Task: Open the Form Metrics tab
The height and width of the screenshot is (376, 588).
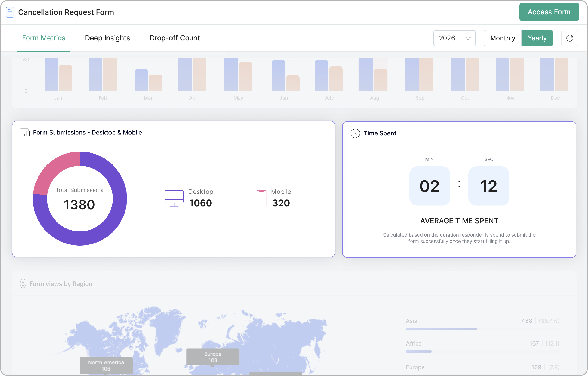Action: (44, 38)
